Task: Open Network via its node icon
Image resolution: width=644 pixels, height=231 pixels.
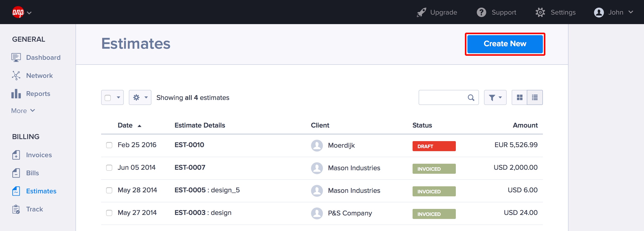Action: pos(16,76)
